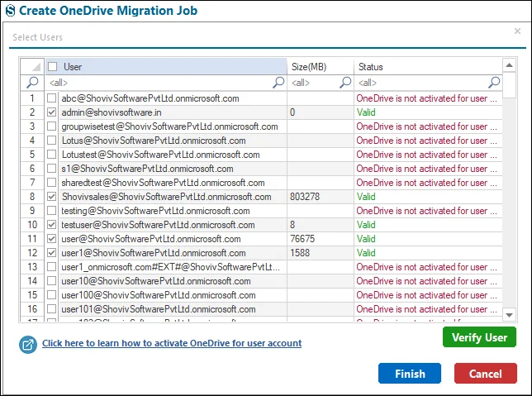Uncheck user@ShovivSoftwarePvtLtd checkbox
532x396 pixels.
[x=51, y=239]
